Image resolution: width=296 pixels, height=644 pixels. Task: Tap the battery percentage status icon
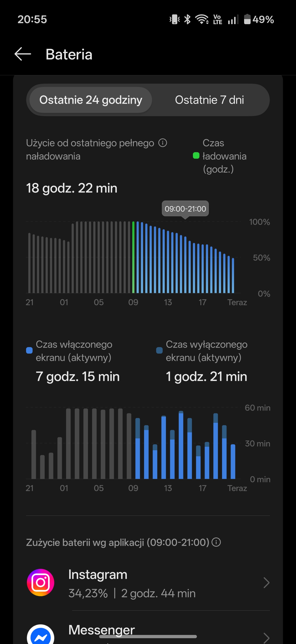[x=259, y=19]
